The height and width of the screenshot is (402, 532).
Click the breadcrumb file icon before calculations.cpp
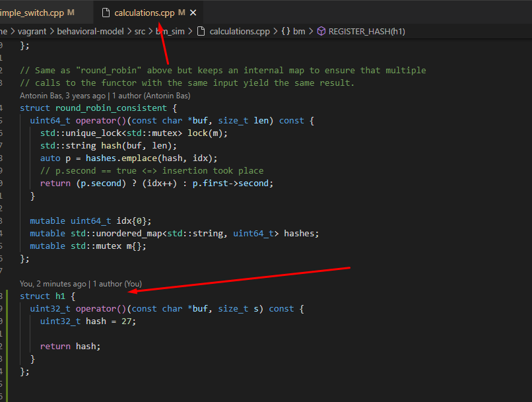(x=201, y=32)
